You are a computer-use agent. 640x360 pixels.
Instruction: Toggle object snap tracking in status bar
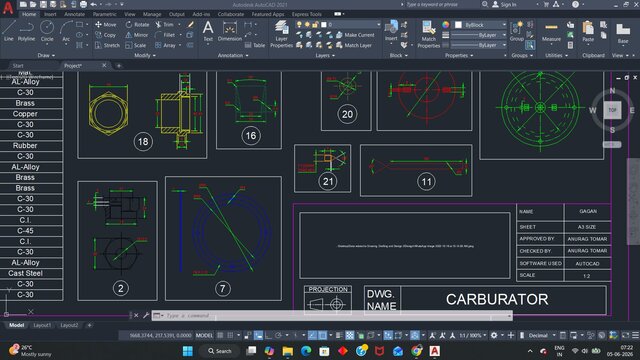coord(312,336)
